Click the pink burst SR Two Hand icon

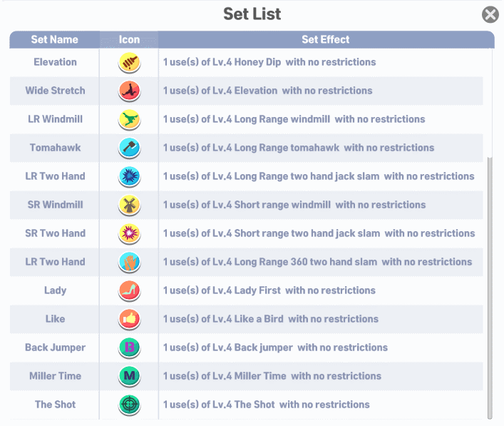(129, 233)
